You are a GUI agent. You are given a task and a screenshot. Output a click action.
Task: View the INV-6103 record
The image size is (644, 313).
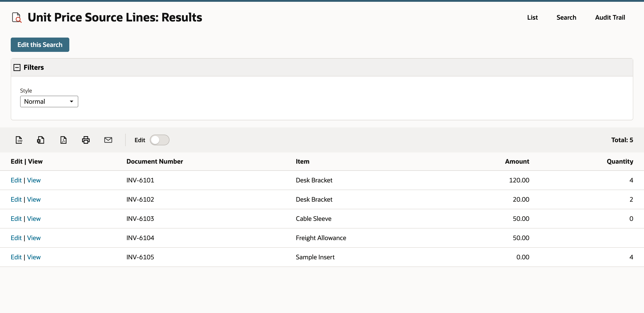click(x=34, y=219)
